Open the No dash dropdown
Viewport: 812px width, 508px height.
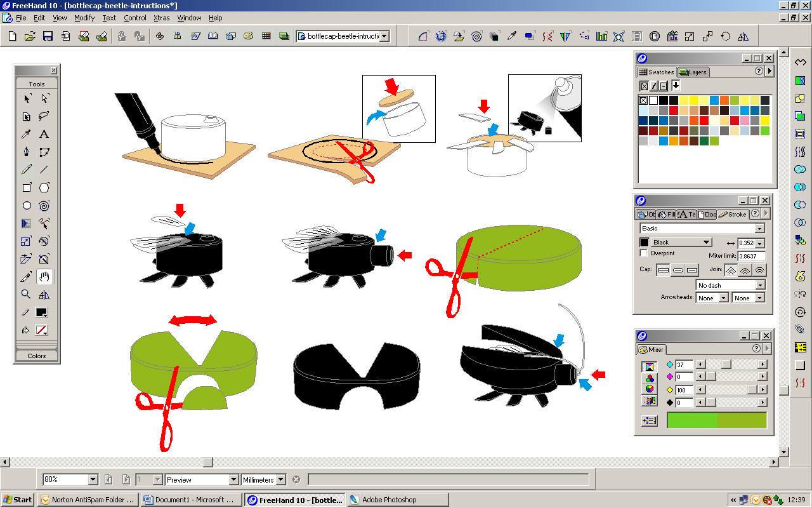pyautogui.click(x=759, y=285)
